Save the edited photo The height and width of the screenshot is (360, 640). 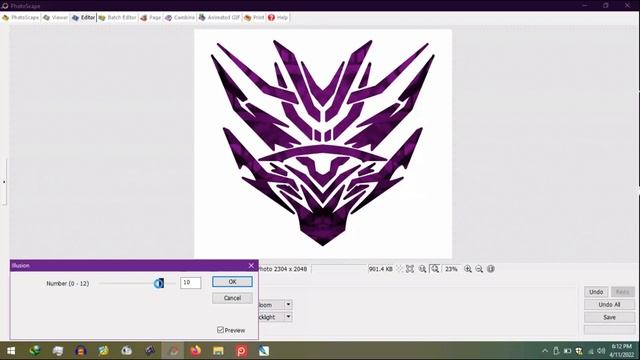point(609,317)
